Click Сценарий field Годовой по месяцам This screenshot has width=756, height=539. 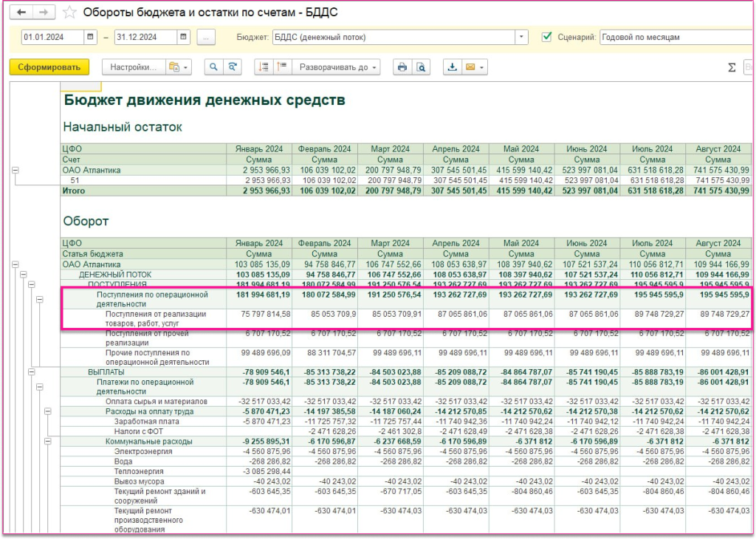click(678, 37)
